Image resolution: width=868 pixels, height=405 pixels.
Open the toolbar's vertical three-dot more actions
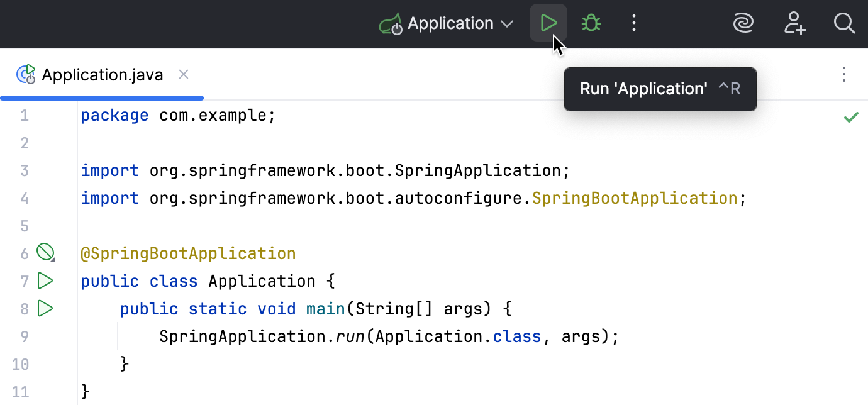pyautogui.click(x=633, y=24)
